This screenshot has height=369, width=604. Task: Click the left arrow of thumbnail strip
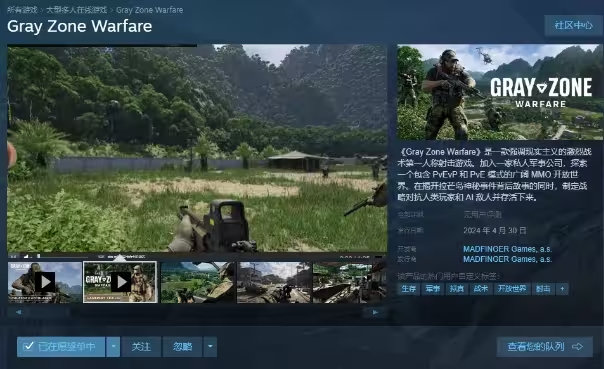click(x=18, y=312)
